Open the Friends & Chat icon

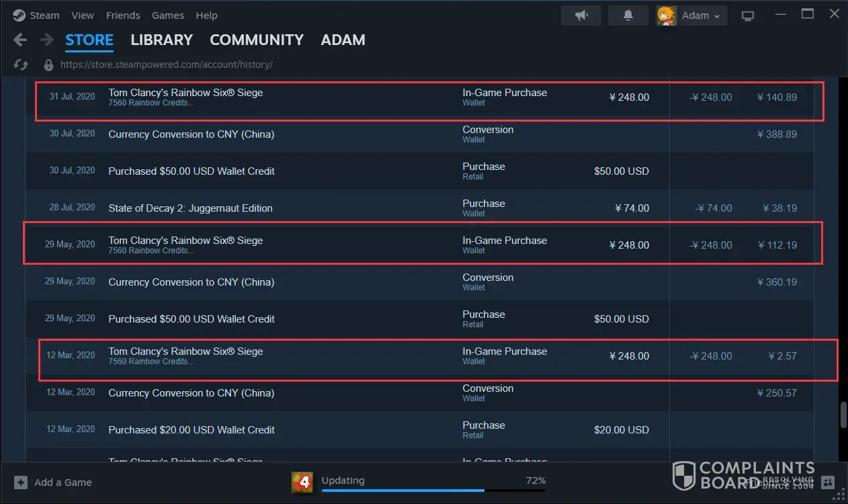[828, 482]
